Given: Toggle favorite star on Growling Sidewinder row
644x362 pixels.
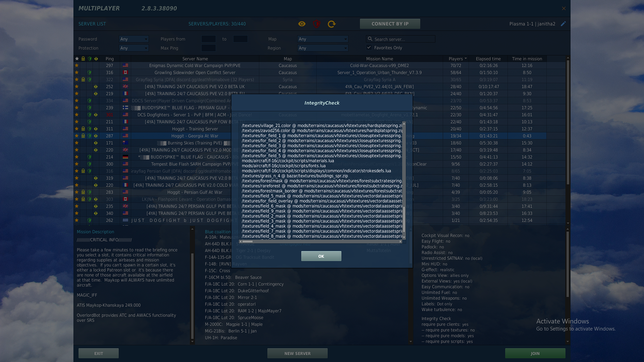Looking at the screenshot, I should (77, 72).
